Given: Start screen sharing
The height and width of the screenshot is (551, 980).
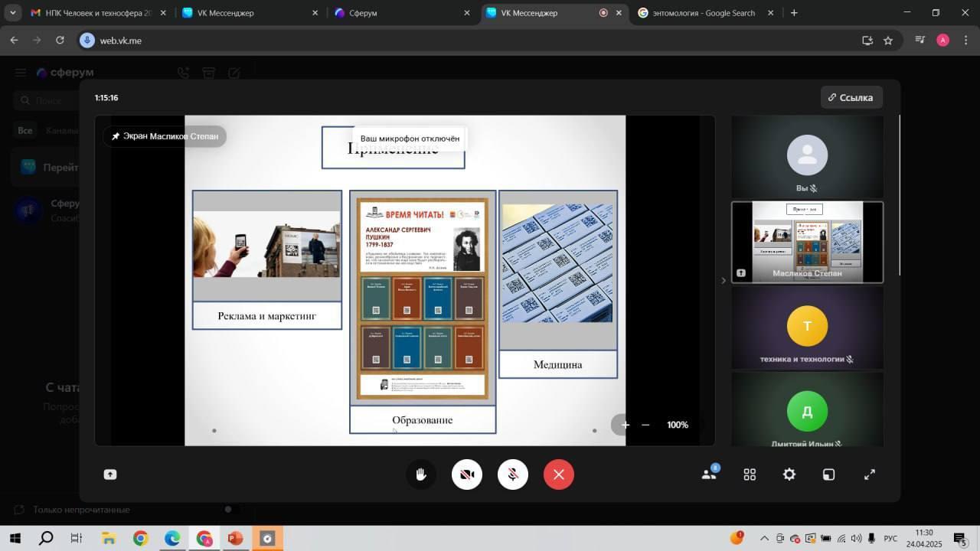Looking at the screenshot, I should (x=110, y=474).
